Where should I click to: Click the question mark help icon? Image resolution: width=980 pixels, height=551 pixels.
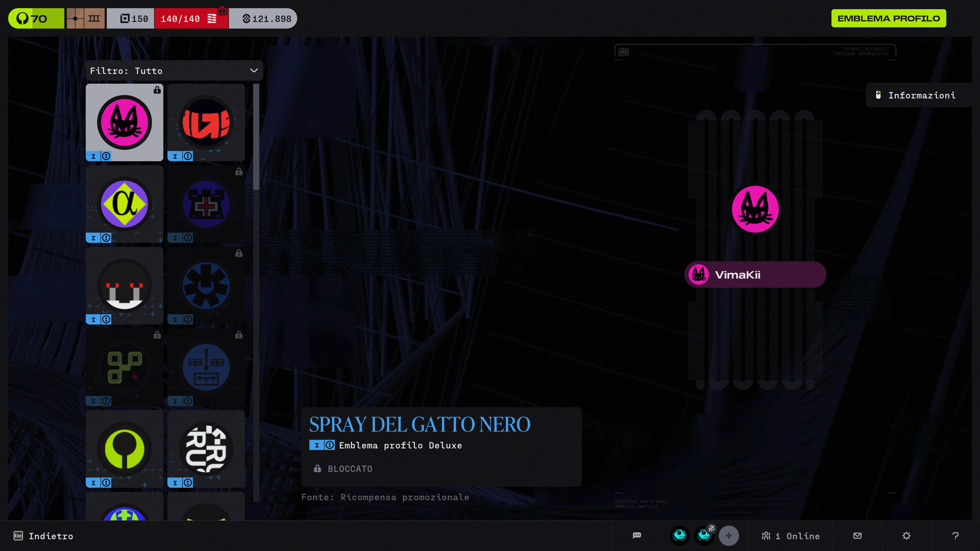pos(955,535)
